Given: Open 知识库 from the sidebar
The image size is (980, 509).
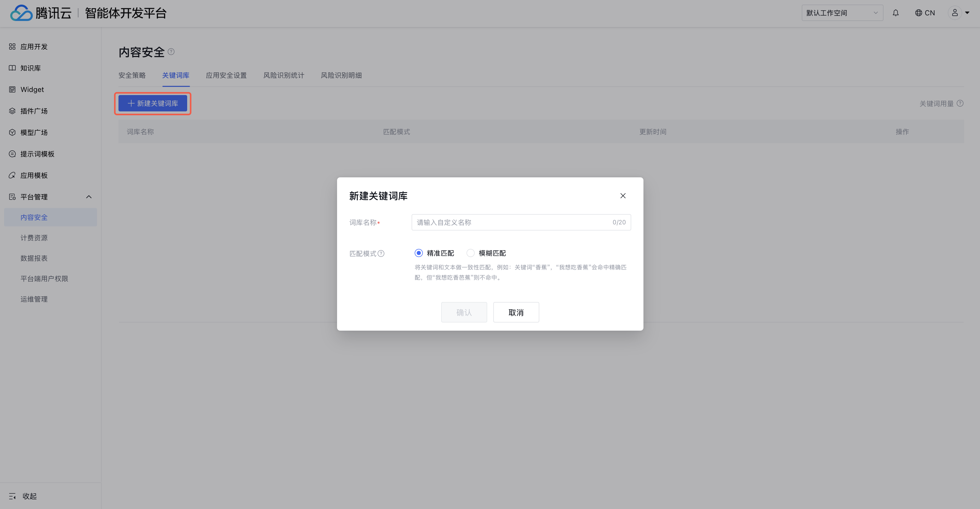Looking at the screenshot, I should [x=30, y=68].
